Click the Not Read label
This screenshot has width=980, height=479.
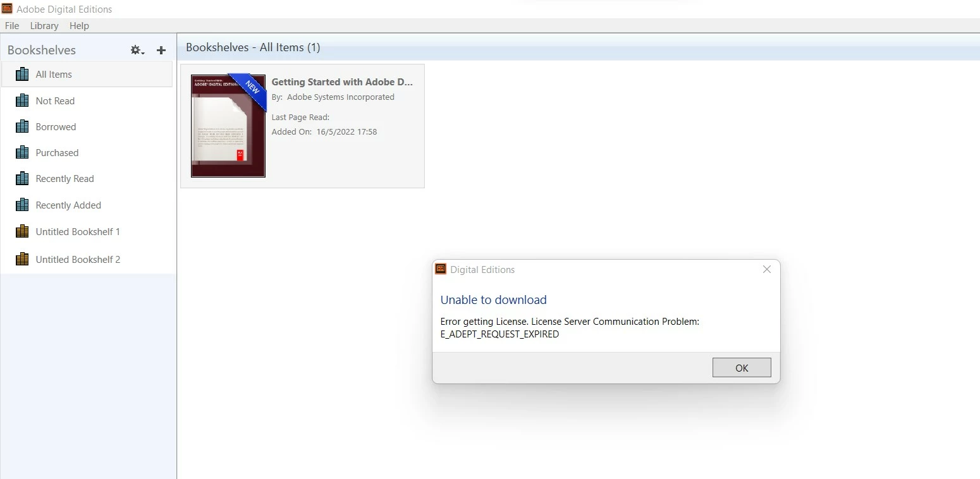55,100
